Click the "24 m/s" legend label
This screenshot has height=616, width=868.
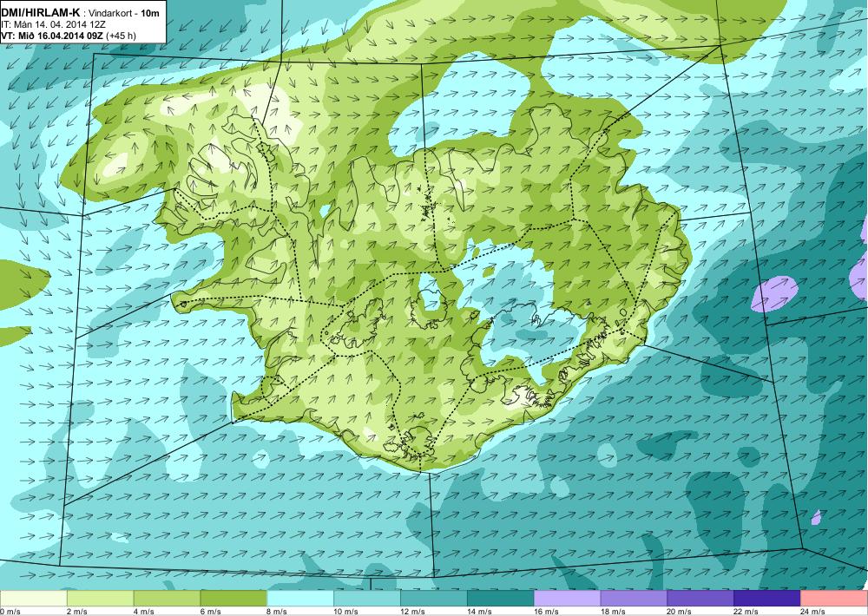(x=813, y=612)
